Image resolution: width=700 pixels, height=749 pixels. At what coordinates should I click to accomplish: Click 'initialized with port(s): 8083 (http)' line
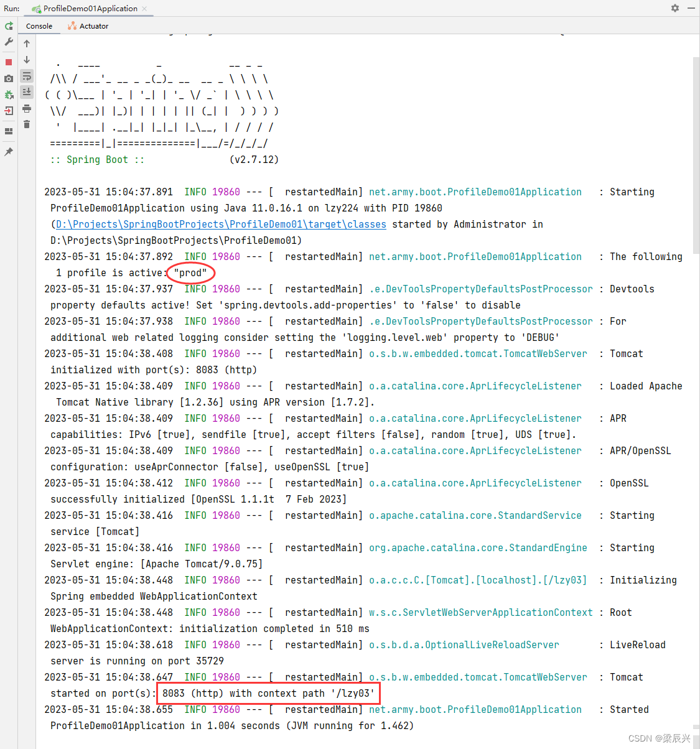click(x=154, y=370)
